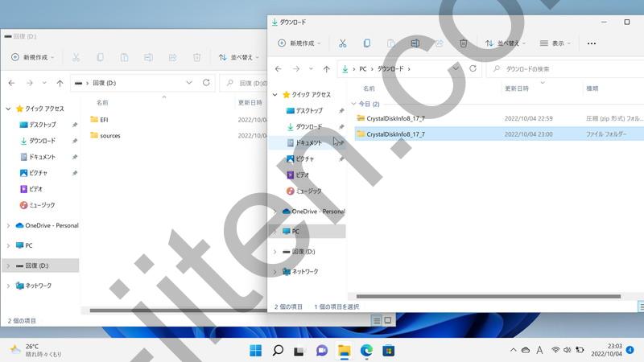
Task: Open the 並べ替え sort menu in Downloads
Action: pyautogui.click(x=504, y=43)
